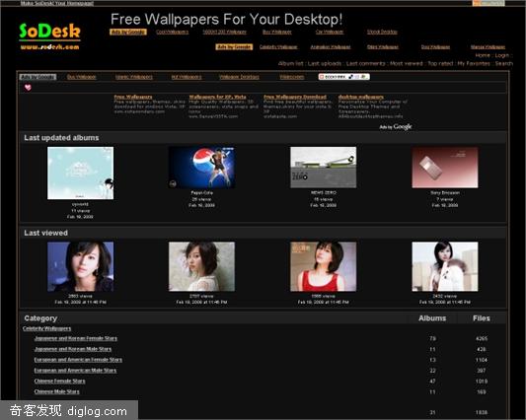Open Japanese and Korean Male Stars
Image resolution: width=526 pixels, height=420 pixels.
pos(73,349)
